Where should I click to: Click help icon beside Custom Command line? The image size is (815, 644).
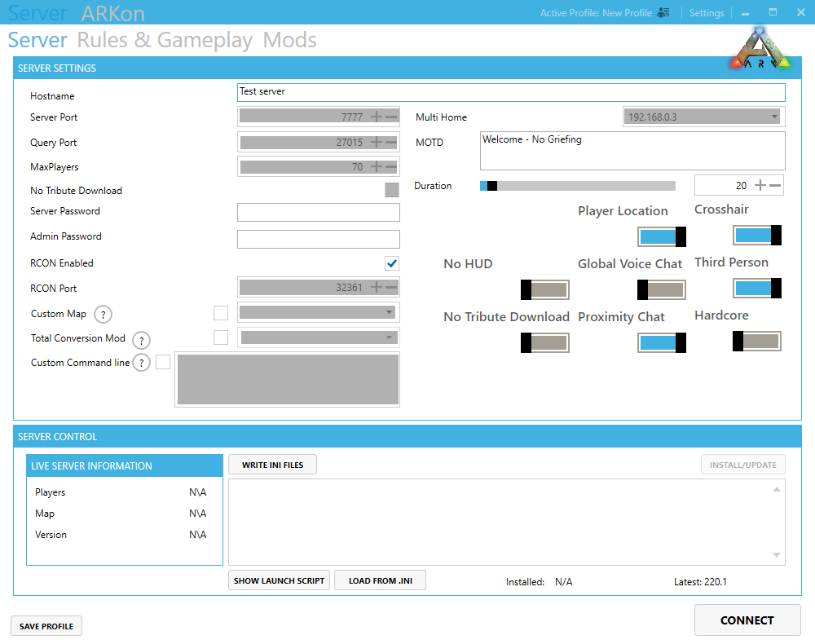click(142, 364)
